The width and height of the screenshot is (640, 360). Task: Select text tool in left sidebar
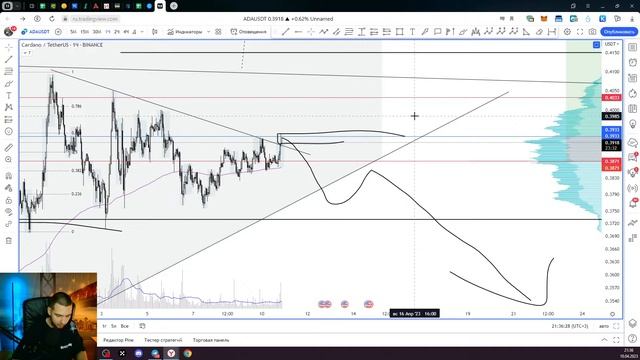pos(9,96)
